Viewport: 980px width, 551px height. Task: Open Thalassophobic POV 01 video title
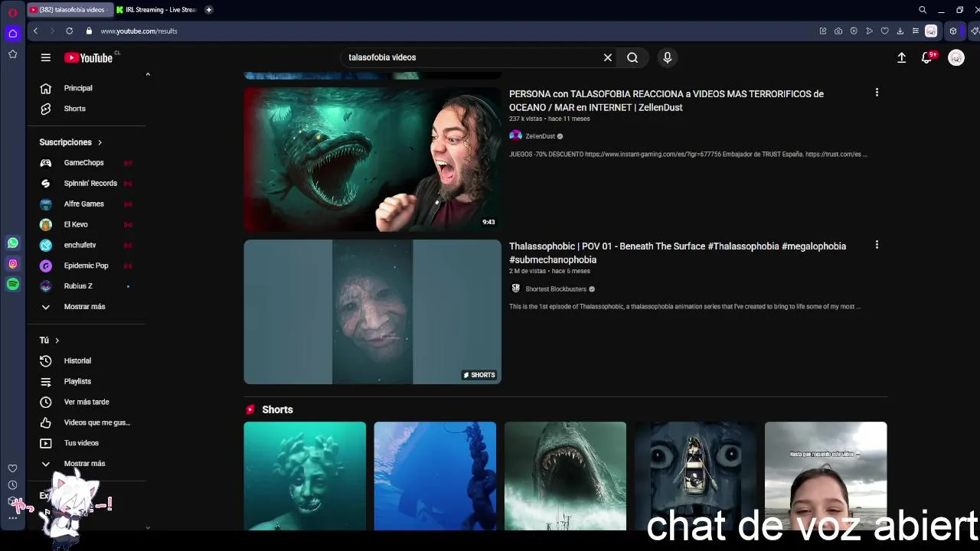tap(678, 253)
